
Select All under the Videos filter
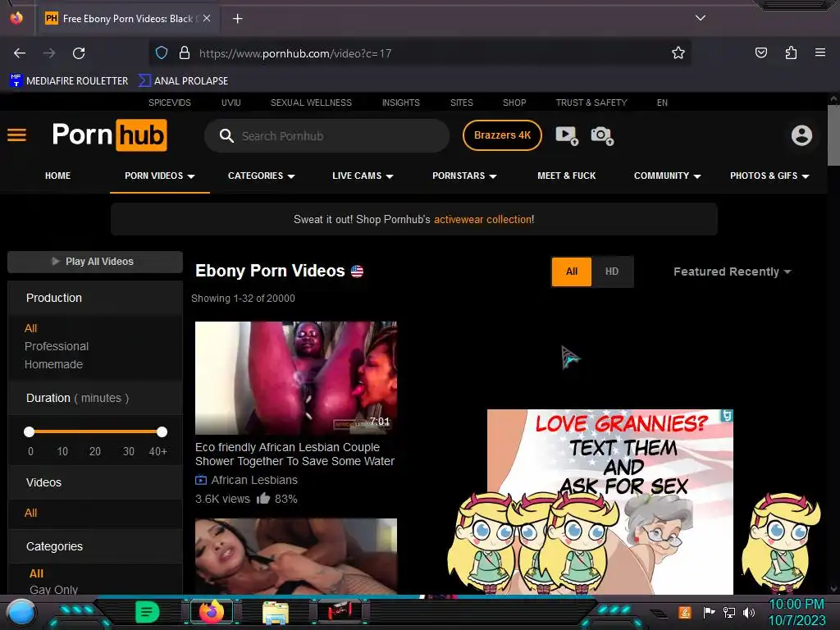30,514
